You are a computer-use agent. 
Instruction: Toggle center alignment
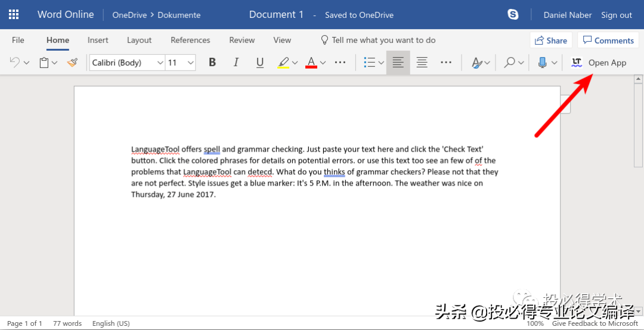point(422,63)
